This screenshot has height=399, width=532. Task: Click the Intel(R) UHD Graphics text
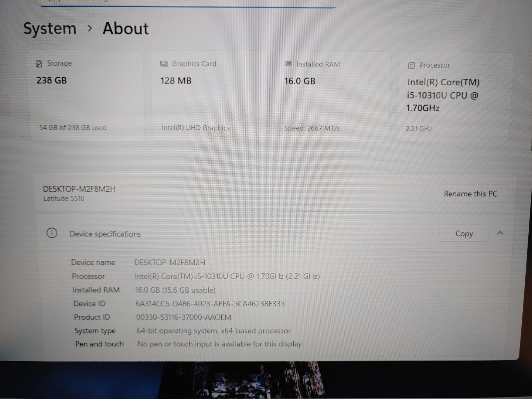click(x=195, y=127)
